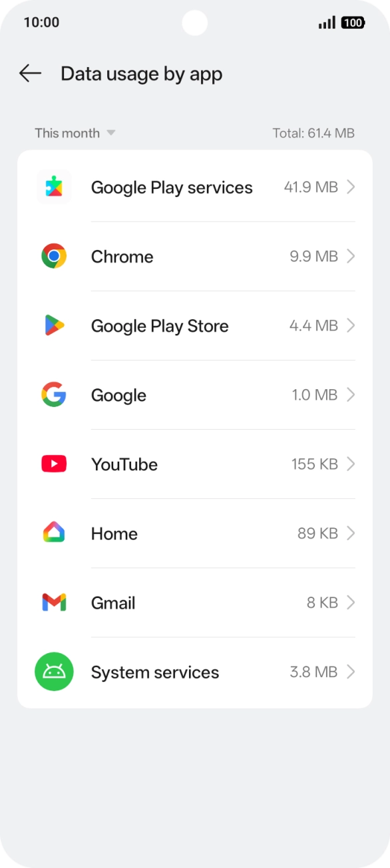This screenshot has height=868, width=390.
Task: Click the Google Home app icon
Action: pos(54,533)
